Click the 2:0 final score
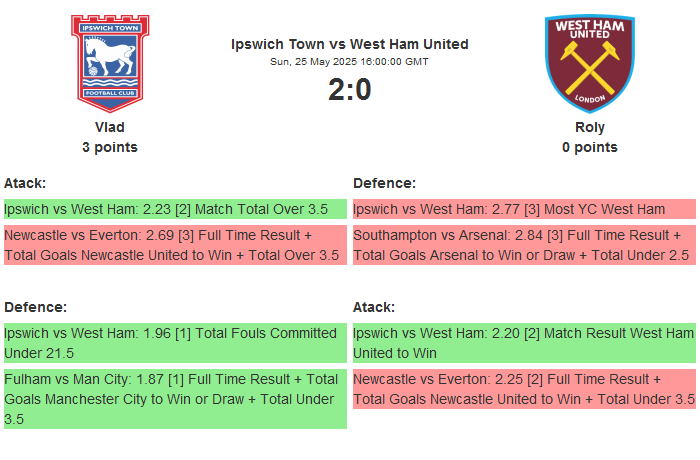 coord(350,90)
